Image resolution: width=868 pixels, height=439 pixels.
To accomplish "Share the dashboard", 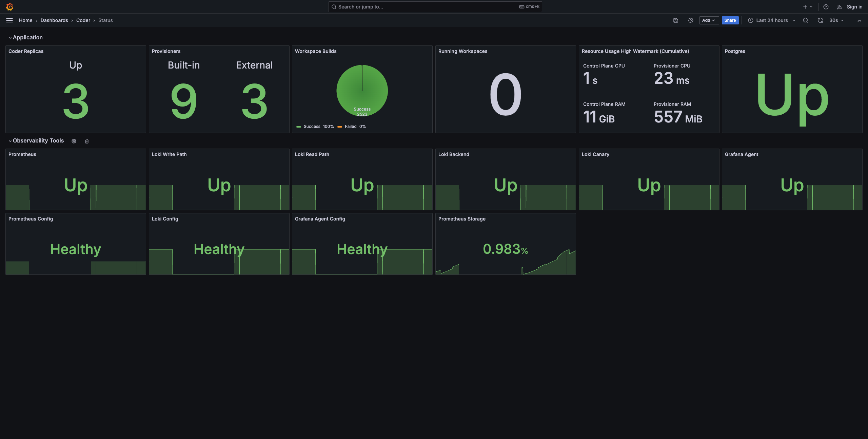I will coord(730,20).
